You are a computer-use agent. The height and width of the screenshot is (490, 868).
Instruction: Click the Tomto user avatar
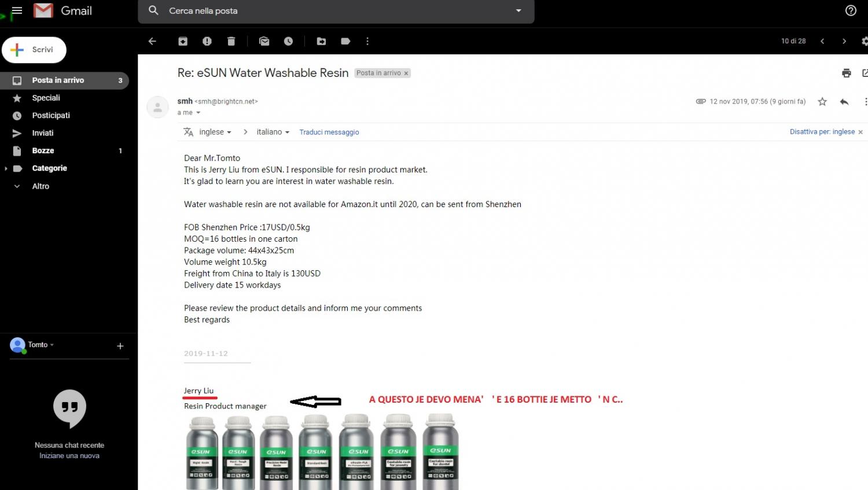tap(18, 345)
